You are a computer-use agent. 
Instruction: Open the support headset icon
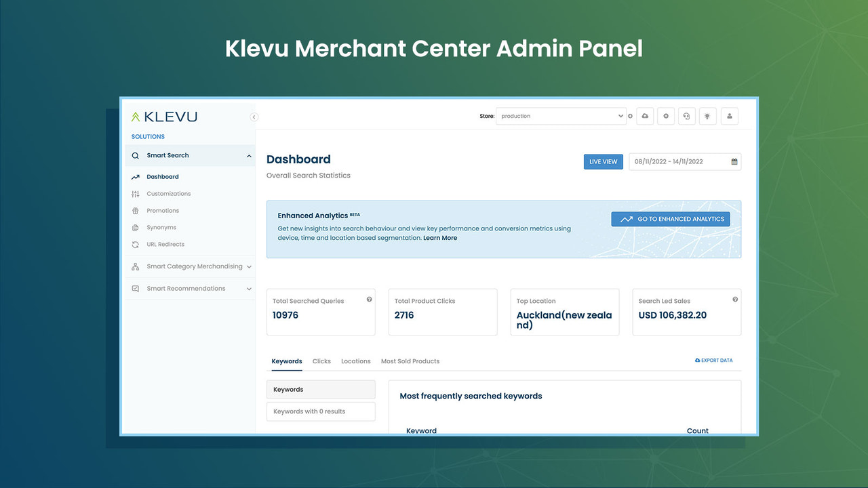pos(686,116)
